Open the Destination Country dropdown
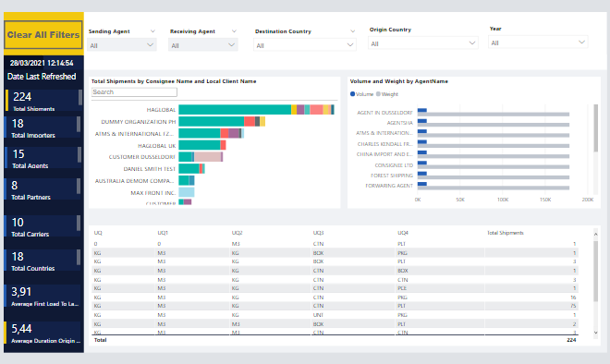This screenshot has height=364, width=610. (x=305, y=45)
